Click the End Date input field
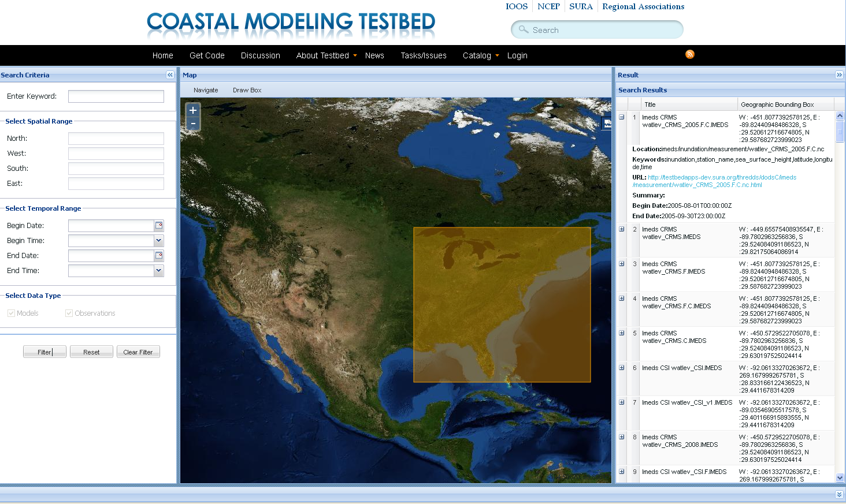Image resolution: width=846 pixels, height=504 pixels. (111, 256)
